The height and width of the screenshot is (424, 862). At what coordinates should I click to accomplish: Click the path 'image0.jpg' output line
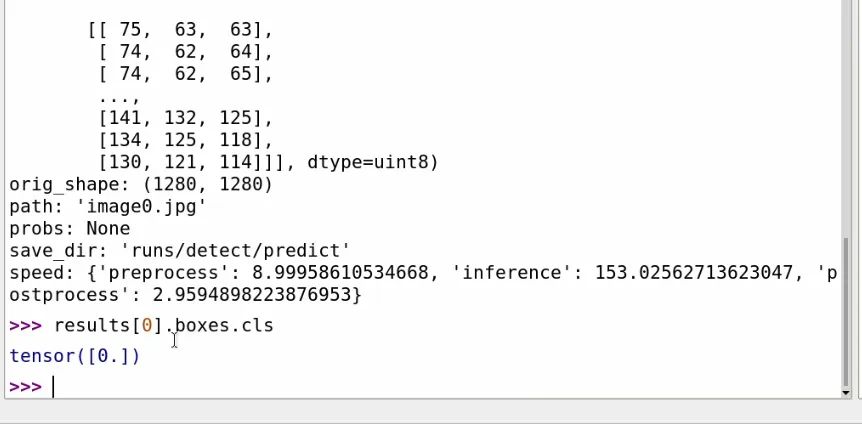click(x=108, y=206)
